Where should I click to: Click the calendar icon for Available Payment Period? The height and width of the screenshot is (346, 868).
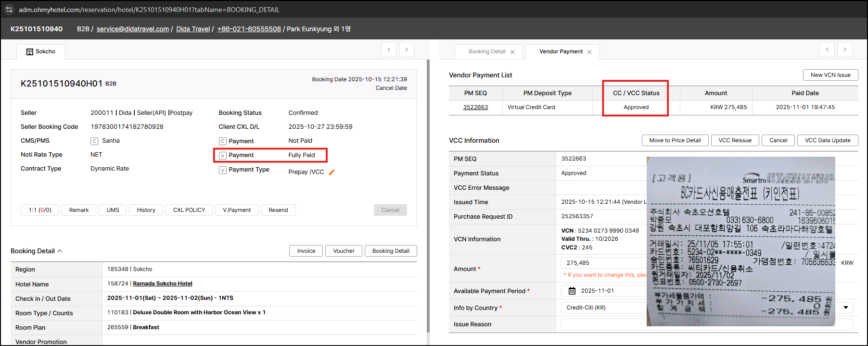[572, 291]
